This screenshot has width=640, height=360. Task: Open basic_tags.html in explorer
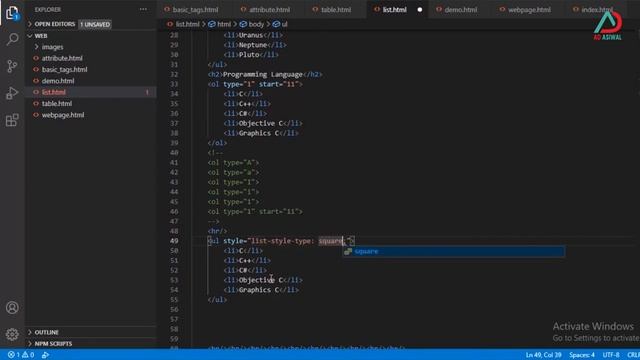click(64, 70)
